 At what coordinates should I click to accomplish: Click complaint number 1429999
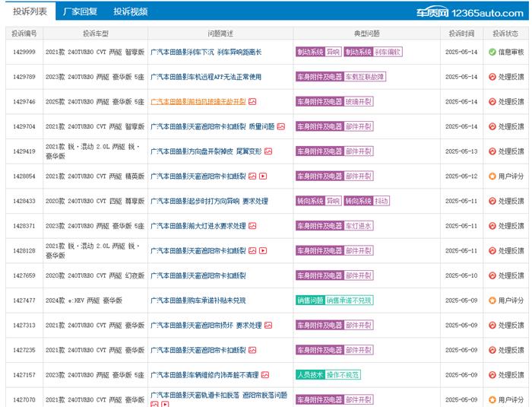click(24, 52)
